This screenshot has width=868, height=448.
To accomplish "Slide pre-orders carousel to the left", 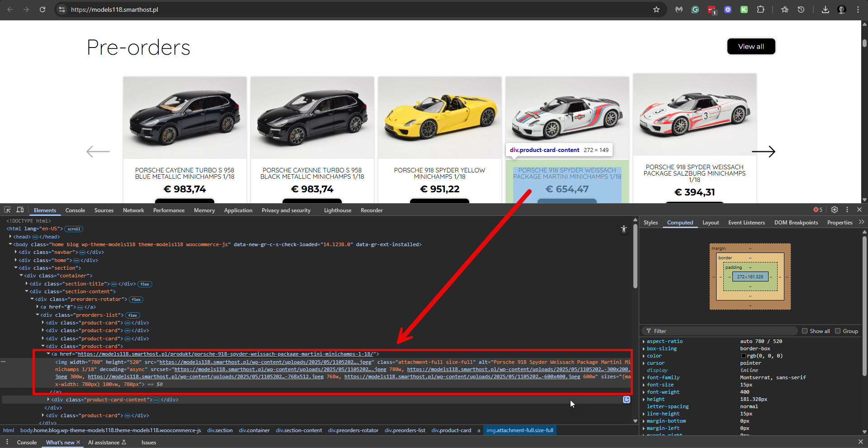I will (x=98, y=151).
